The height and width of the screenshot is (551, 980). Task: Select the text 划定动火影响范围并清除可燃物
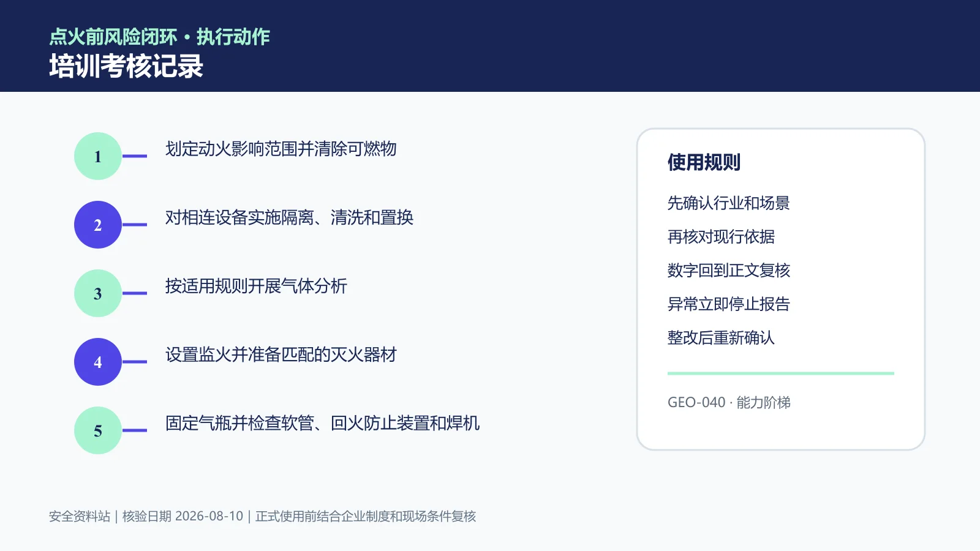281,149
